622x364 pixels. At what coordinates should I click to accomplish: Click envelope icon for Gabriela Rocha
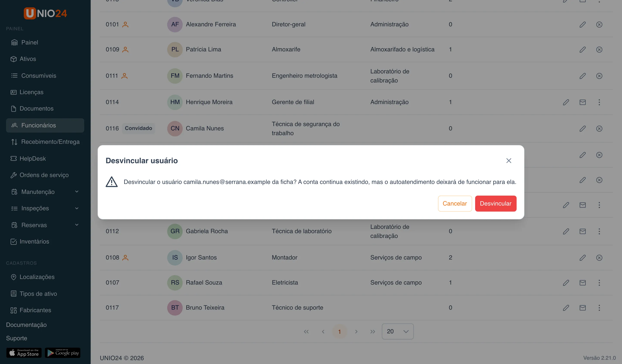point(582,231)
